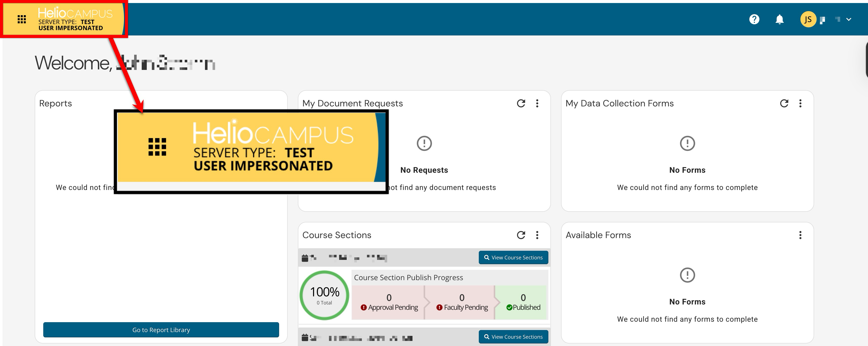Click "No Forms" in Available Forms
Viewport: 868px width, 346px height.
pyautogui.click(x=687, y=302)
